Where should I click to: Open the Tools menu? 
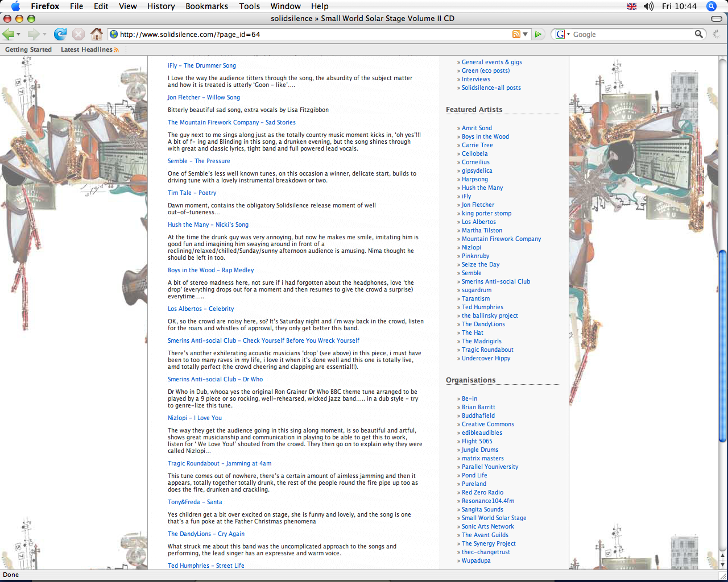249,6
